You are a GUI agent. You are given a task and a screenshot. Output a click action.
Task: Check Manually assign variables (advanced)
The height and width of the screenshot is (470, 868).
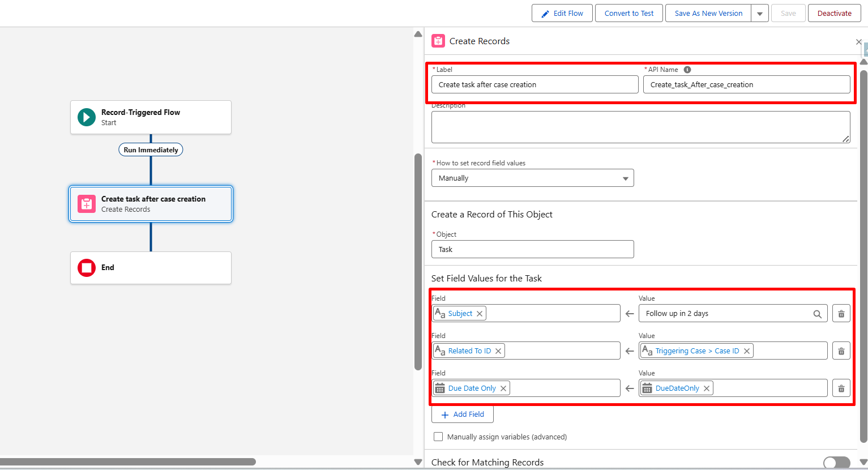tap(438, 437)
